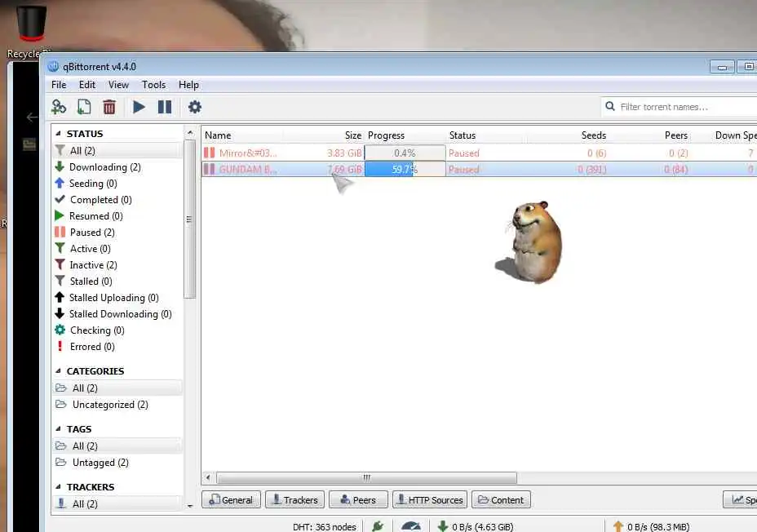The image size is (757, 532).
Task: Collapse the TRACKERS section
Action: 58,487
